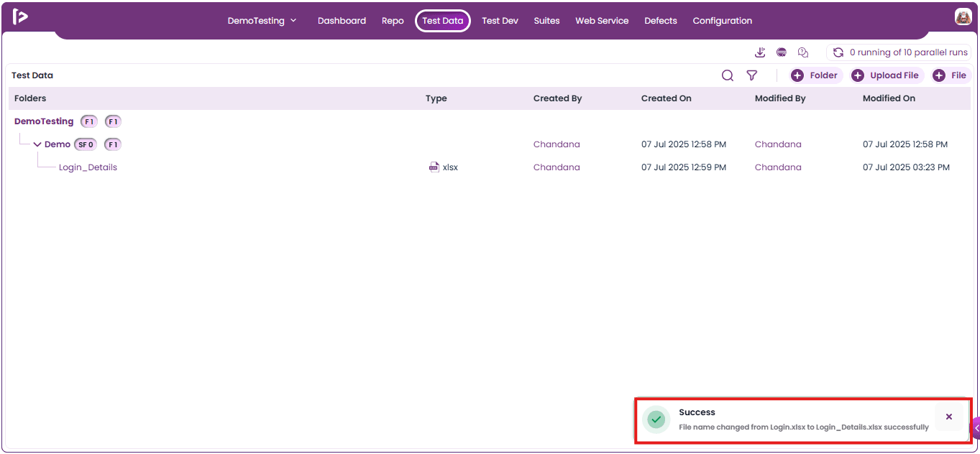Open the user profile avatar
Image resolution: width=980 pixels, height=454 pixels.
pos(963,17)
